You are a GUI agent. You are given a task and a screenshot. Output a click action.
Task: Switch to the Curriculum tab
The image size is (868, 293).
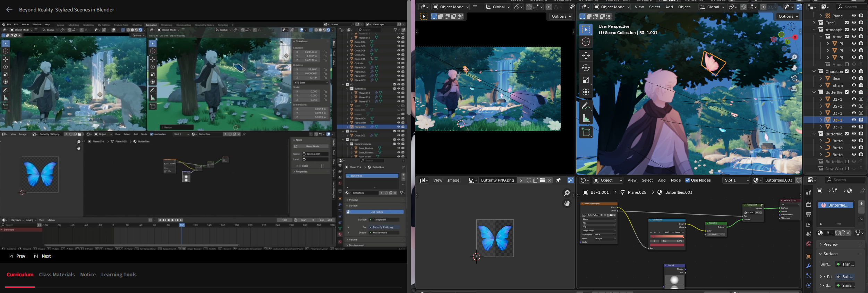tap(20, 275)
